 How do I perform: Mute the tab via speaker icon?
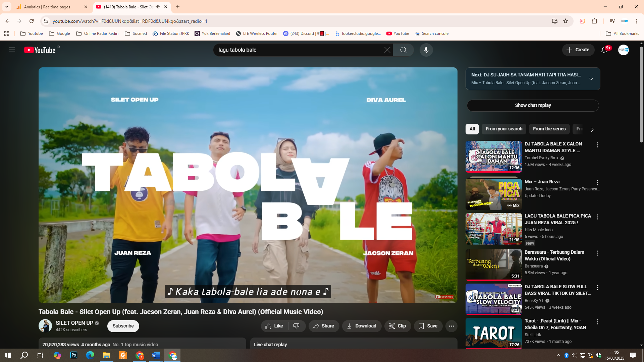coord(158,7)
